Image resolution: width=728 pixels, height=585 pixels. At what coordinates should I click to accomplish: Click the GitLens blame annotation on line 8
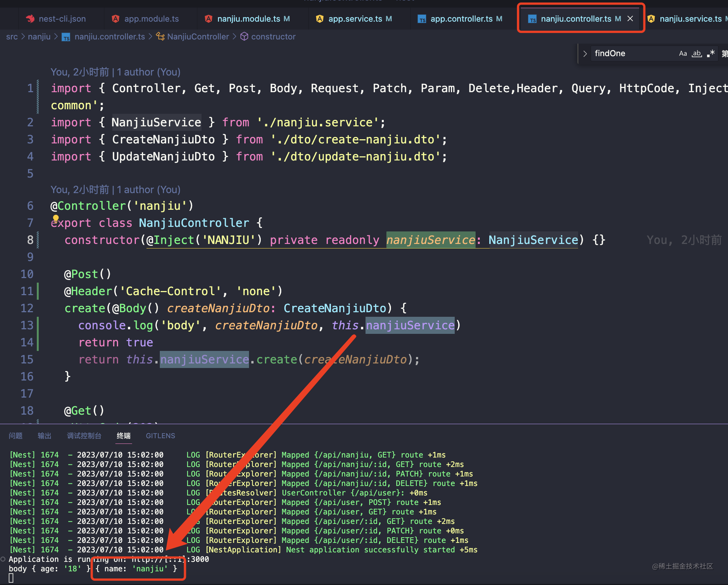pos(683,240)
